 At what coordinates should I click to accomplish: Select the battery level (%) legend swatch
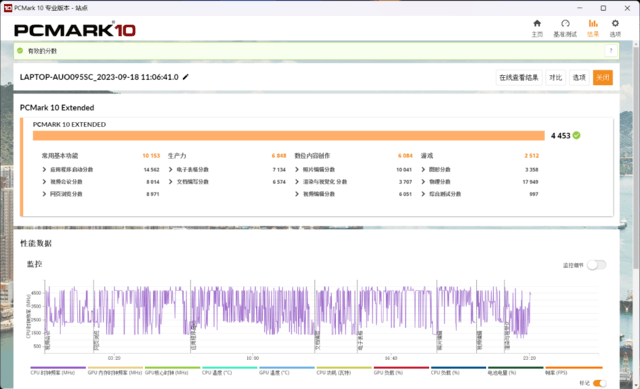coord(516,368)
